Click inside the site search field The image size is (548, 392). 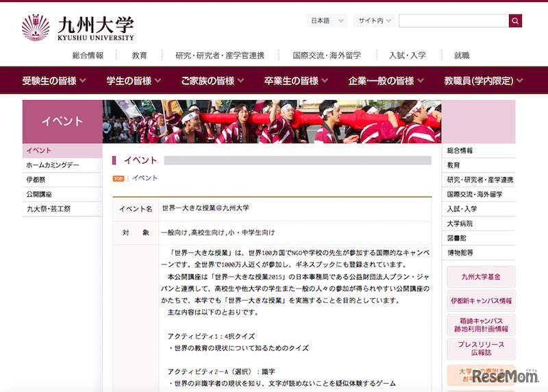[453, 21]
